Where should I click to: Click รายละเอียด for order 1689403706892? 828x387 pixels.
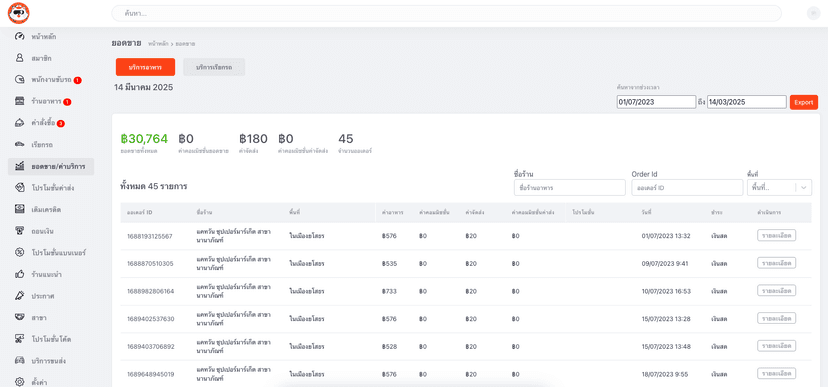pyautogui.click(x=776, y=345)
